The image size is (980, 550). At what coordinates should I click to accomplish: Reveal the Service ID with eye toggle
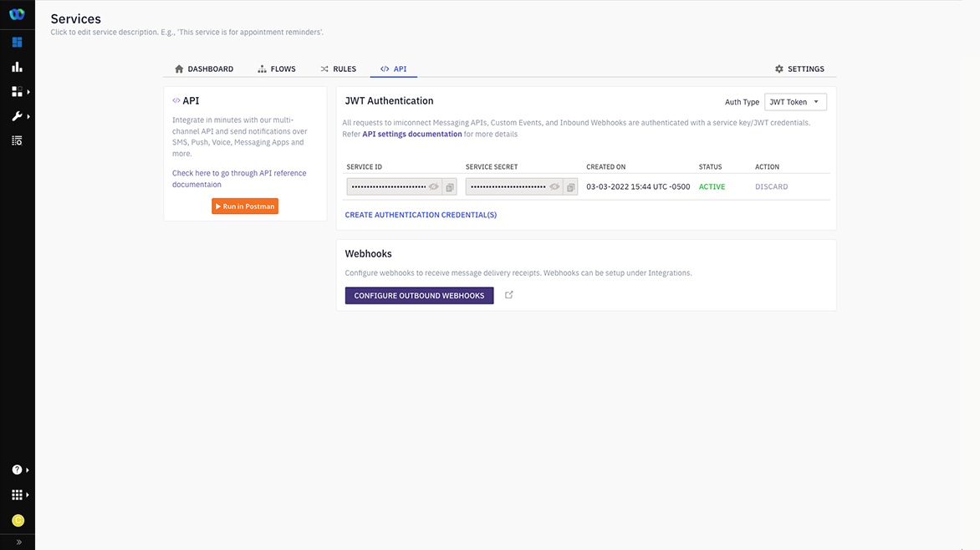[x=435, y=186]
